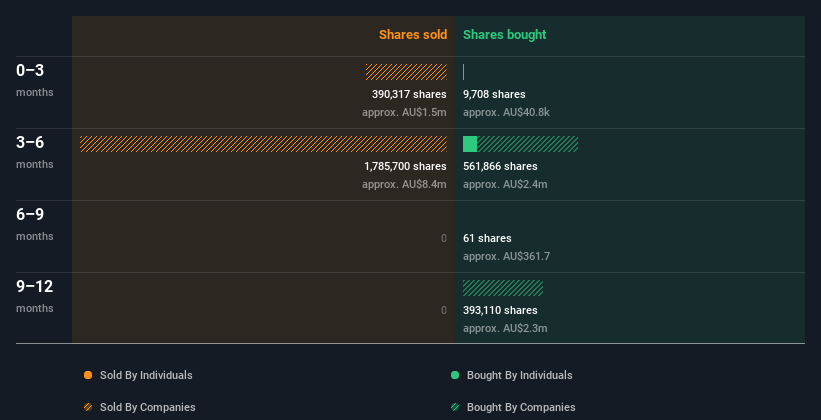Click the Shares bought column header
Screen dimensions: 821x420
[505, 35]
